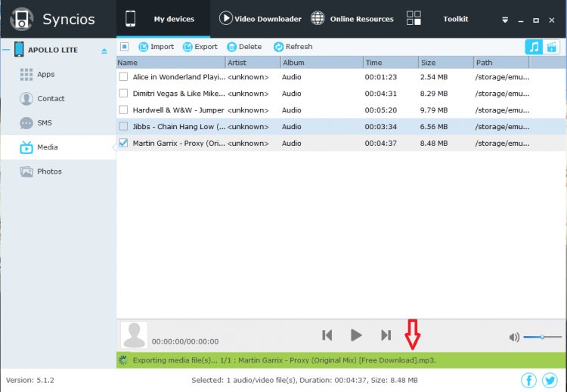Check the Alice in Wonderland track checkbox

[x=124, y=77]
